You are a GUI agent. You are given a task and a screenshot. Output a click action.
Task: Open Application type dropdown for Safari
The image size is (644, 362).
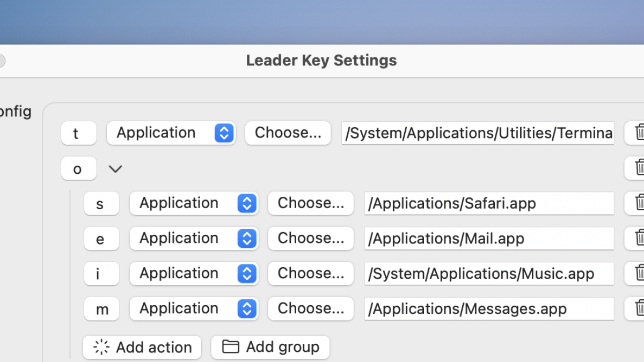[194, 203]
